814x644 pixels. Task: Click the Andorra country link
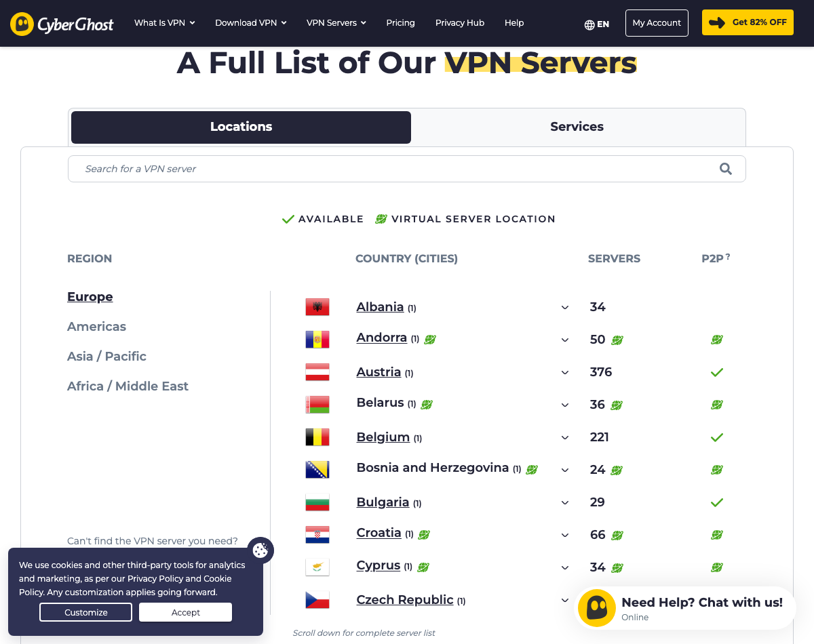pos(382,338)
